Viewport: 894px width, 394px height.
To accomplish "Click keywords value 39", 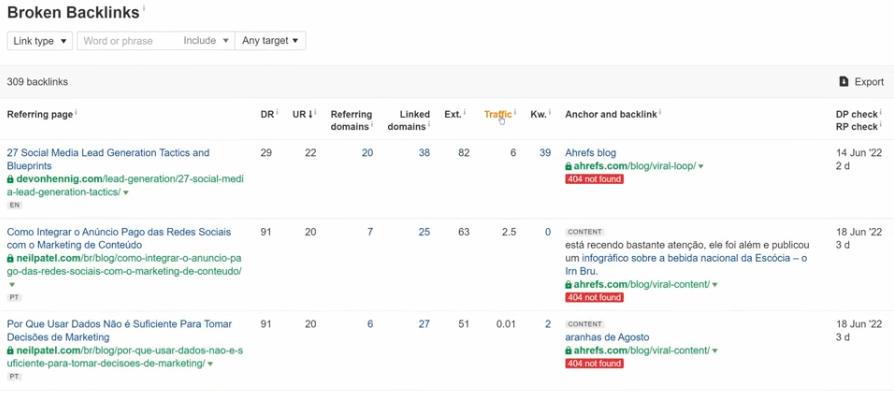I will [x=545, y=153].
